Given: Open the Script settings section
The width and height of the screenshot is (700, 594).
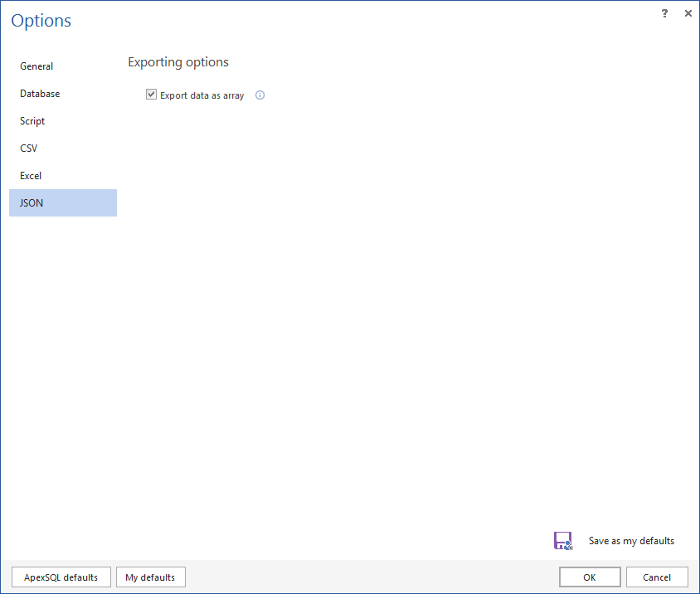Looking at the screenshot, I should (x=32, y=120).
